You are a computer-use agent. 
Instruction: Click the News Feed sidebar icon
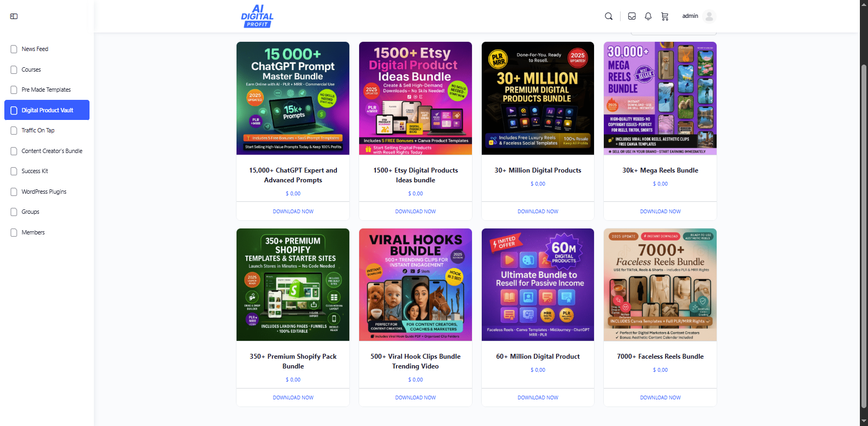[14, 49]
